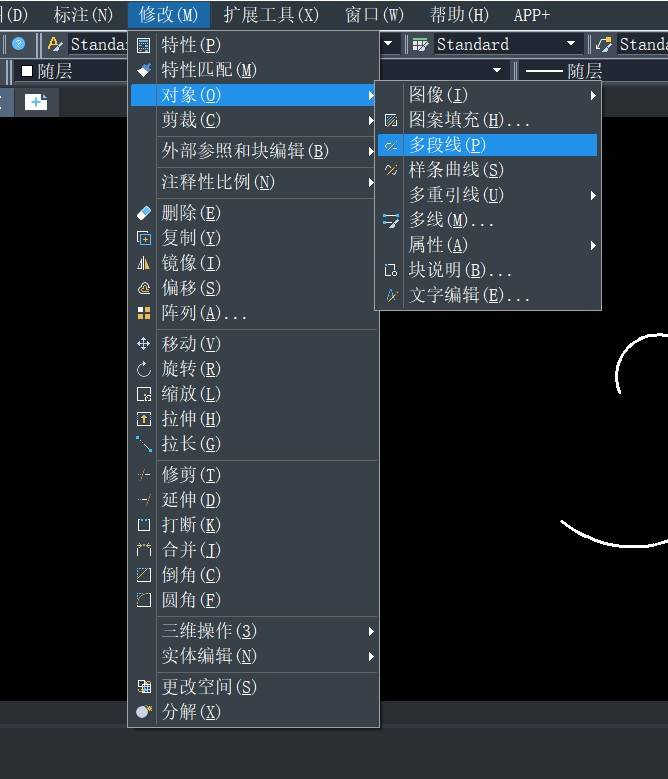Click the 多线(M) multiline icon
Image resolution: width=668 pixels, height=779 pixels.
point(391,221)
